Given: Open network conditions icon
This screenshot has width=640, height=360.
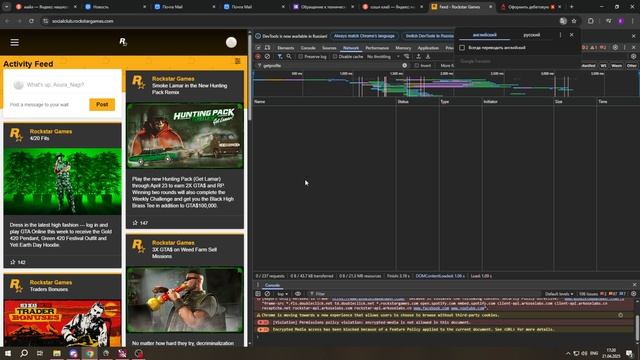Looking at the screenshot, I should [407, 57].
